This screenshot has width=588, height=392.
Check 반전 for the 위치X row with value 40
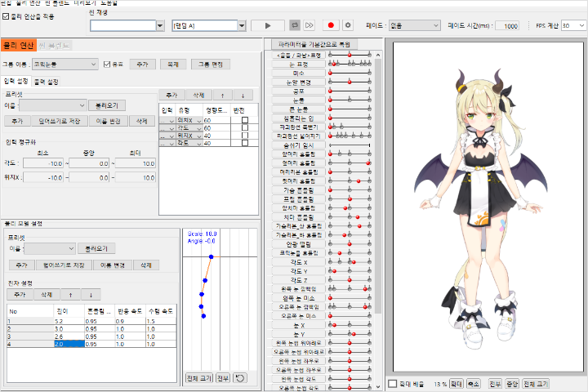click(245, 135)
